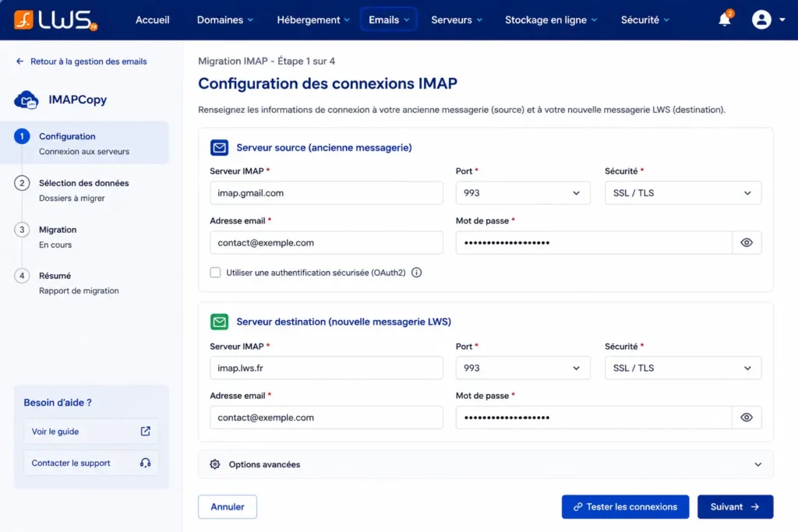Open the Serveurs menu

(457, 19)
